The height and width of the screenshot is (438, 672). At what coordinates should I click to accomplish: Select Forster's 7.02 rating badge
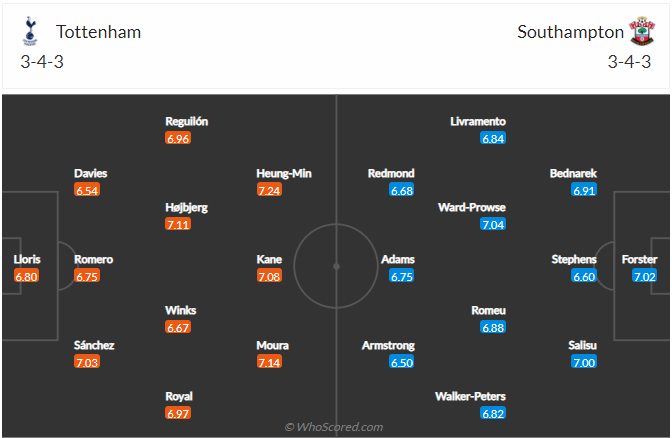point(645,276)
